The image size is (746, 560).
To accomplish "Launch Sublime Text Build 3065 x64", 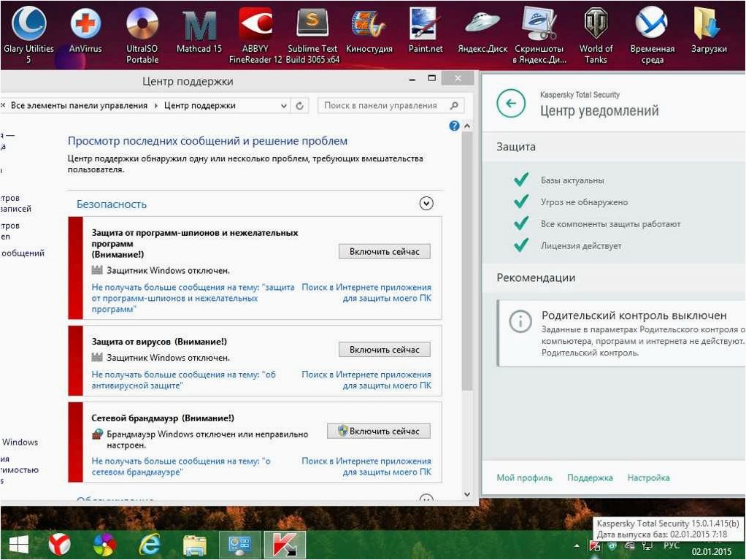I will (x=312, y=34).
